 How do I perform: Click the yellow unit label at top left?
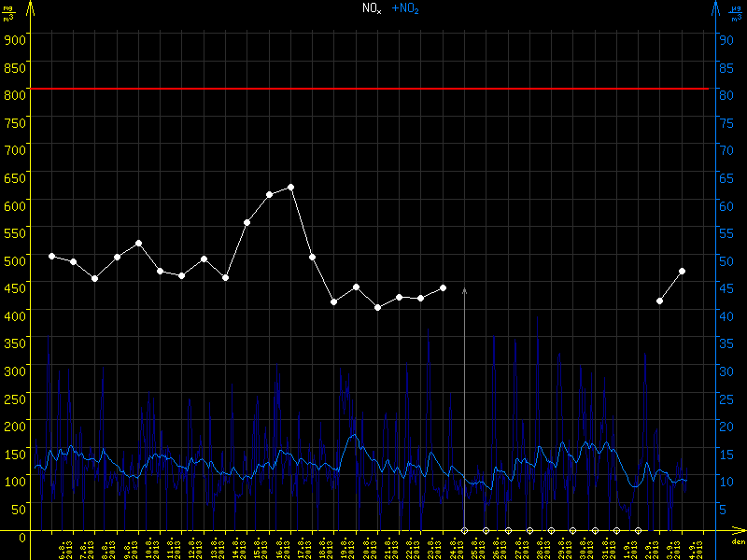click(8, 13)
